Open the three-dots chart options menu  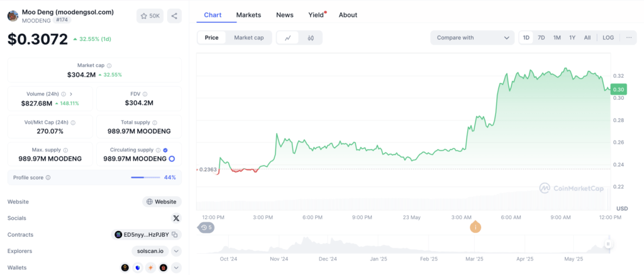point(629,38)
